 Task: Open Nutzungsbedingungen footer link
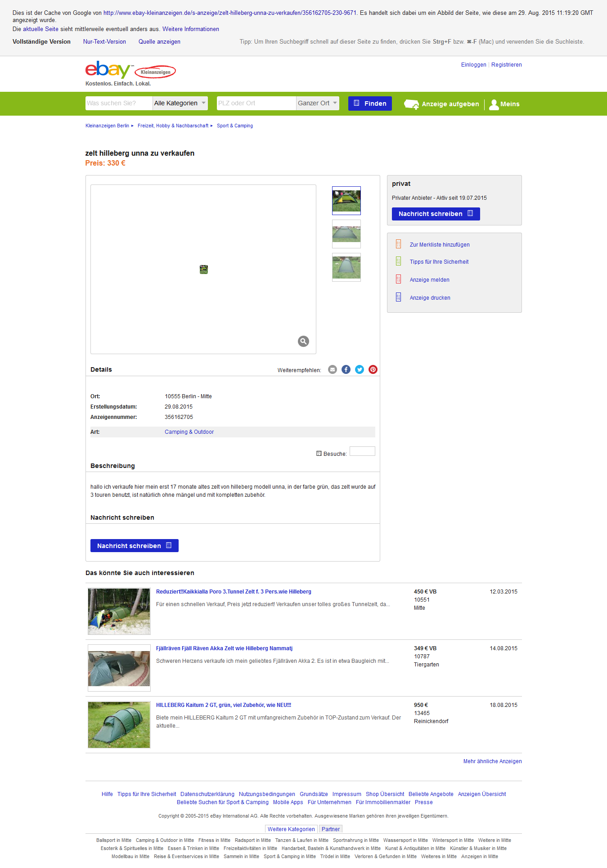coord(267,794)
